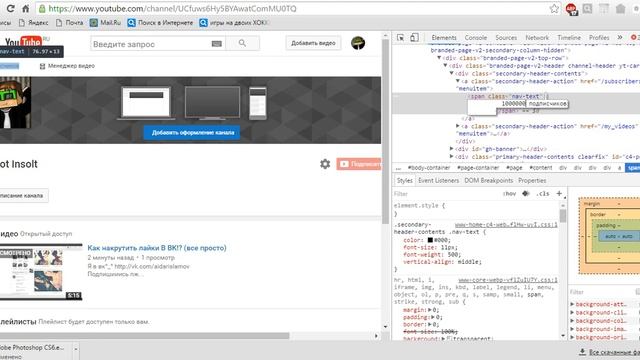This screenshot has height=360, width=640.
Task: Select #content in the DOM breadcrumb
Action: pyautogui.click(x=541, y=168)
